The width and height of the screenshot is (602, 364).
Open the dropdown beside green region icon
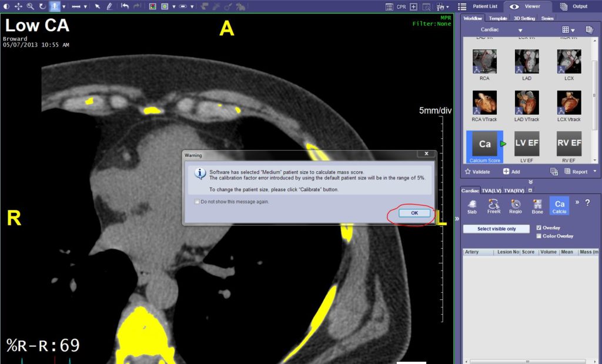click(x=174, y=7)
